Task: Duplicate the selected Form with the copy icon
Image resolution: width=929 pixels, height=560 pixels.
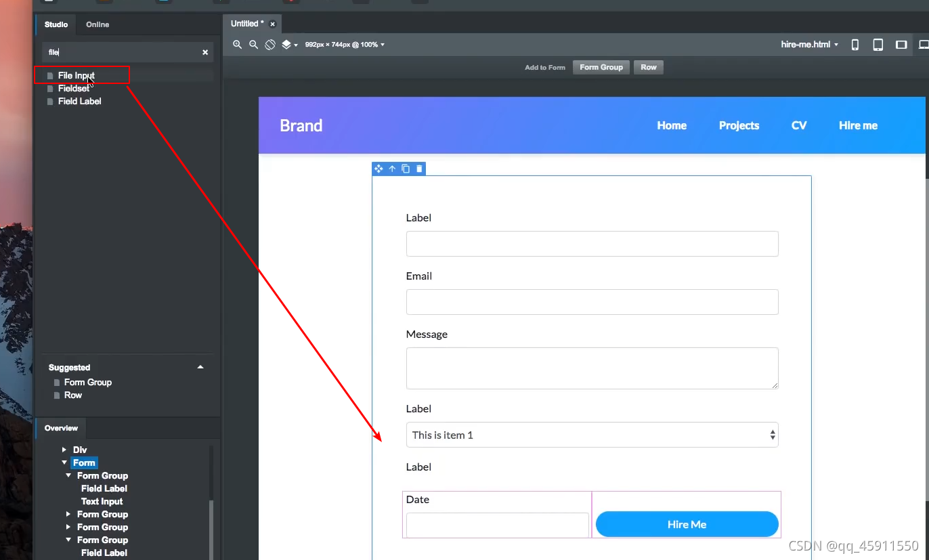Action: (406, 169)
